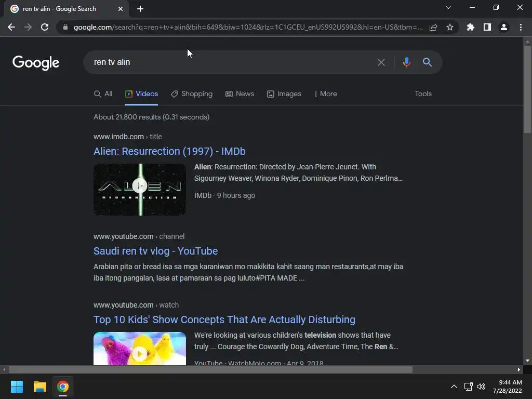Click the 'IMDb · 9 hours ago' text
Viewport: 532px width, 399px height.
coord(224,195)
